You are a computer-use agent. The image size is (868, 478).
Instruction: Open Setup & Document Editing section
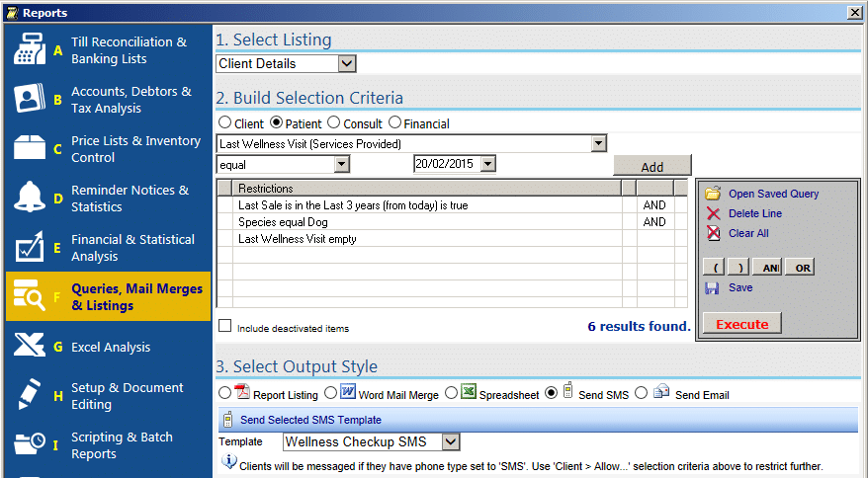(x=108, y=396)
